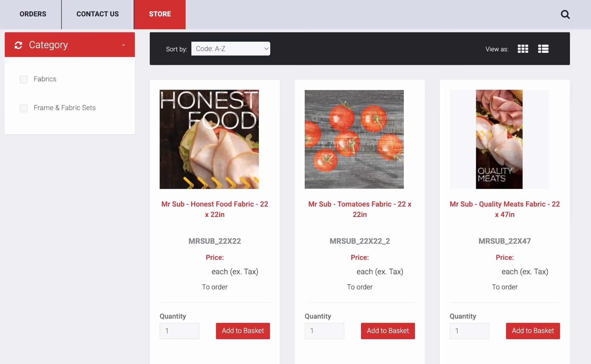Add Quality Meats Fabric to basket
The image size is (591, 364).
(x=533, y=331)
